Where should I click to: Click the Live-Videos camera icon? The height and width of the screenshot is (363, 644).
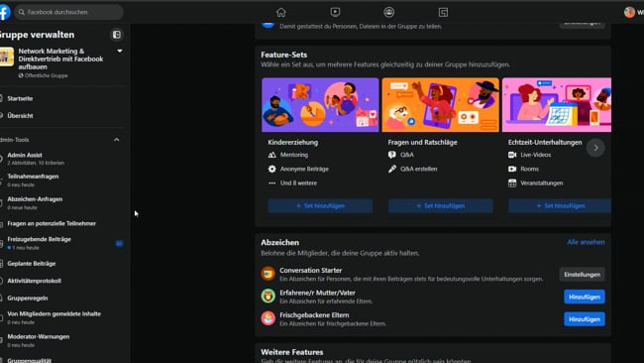(x=512, y=155)
